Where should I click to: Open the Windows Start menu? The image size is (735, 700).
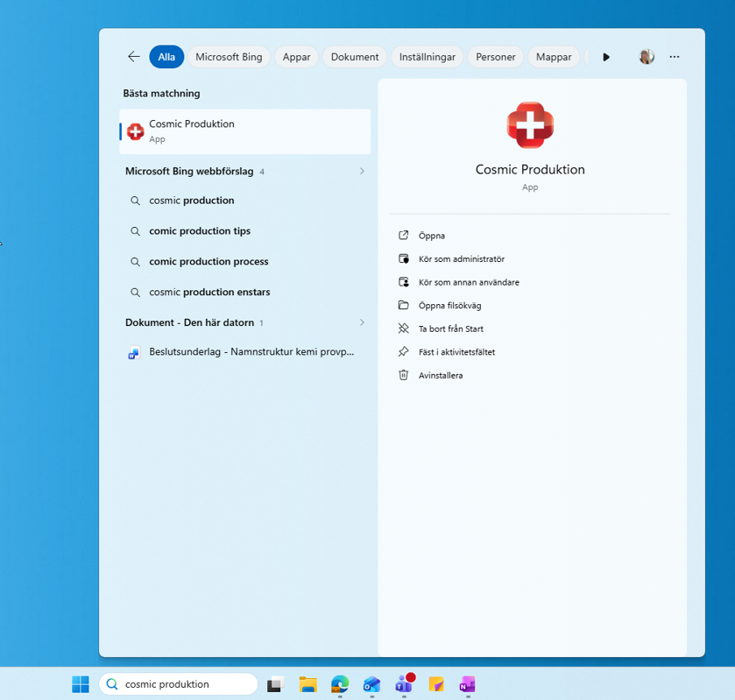pyautogui.click(x=81, y=684)
